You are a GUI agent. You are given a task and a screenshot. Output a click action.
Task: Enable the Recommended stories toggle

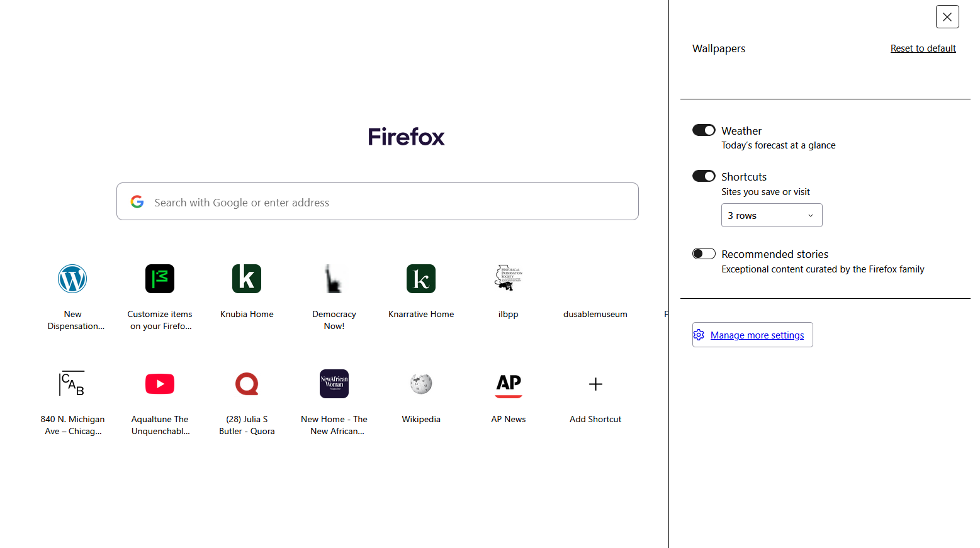tap(704, 254)
